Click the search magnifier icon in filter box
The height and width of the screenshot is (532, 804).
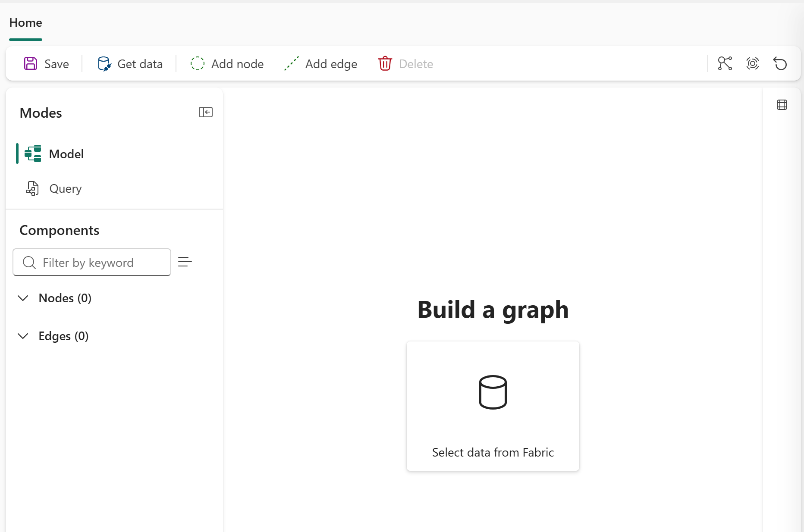(29, 263)
